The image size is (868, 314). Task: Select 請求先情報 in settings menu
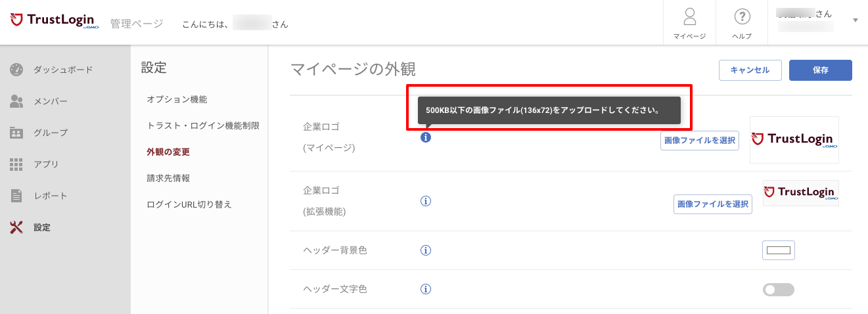(x=168, y=178)
